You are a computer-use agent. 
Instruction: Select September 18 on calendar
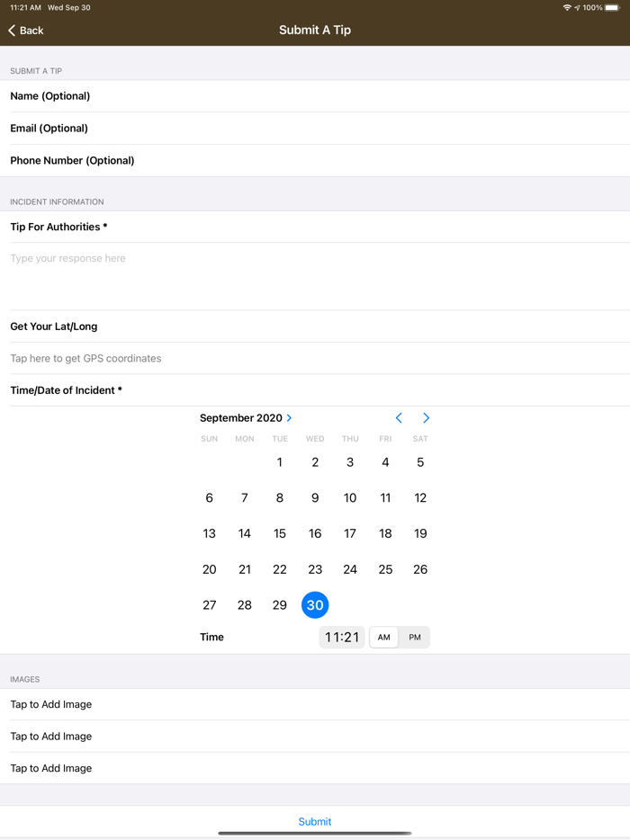[385, 533]
